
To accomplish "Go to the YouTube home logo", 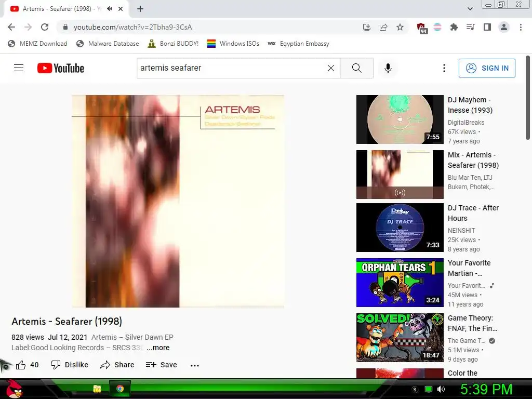I will tap(61, 68).
